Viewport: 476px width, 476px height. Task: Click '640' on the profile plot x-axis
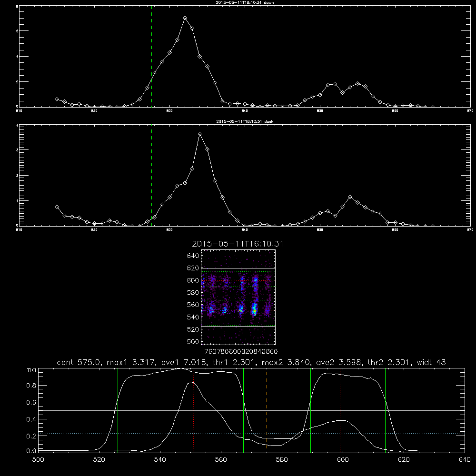click(465, 460)
